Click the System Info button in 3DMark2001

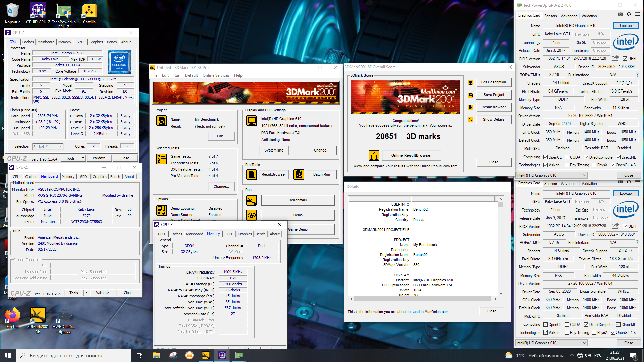(274, 150)
